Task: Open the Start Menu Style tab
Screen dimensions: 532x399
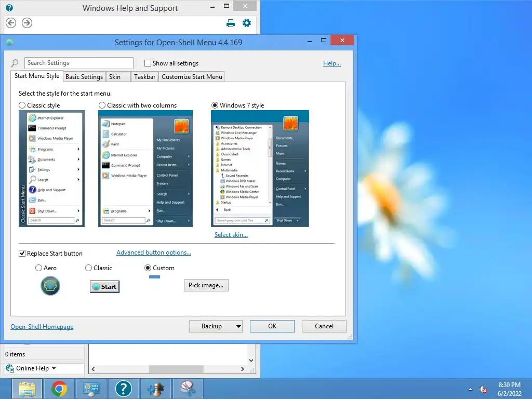Action: [x=37, y=76]
